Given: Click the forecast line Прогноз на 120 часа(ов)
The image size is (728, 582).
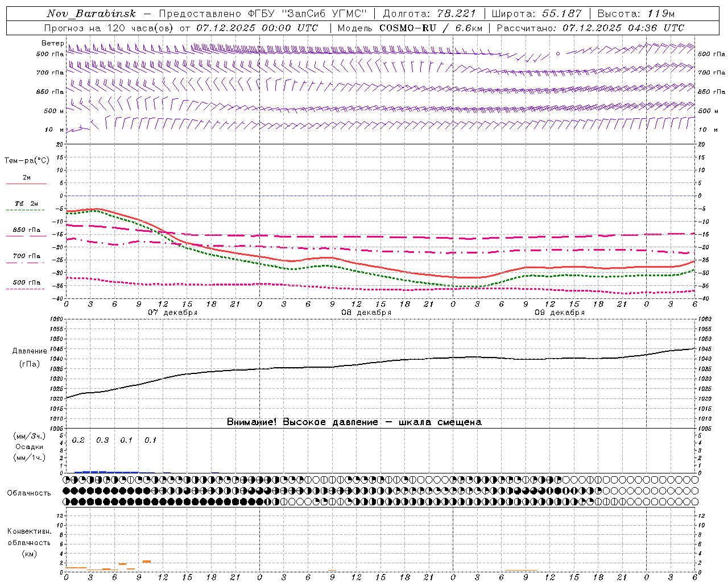Looking at the screenshot, I should pyautogui.click(x=110, y=28).
